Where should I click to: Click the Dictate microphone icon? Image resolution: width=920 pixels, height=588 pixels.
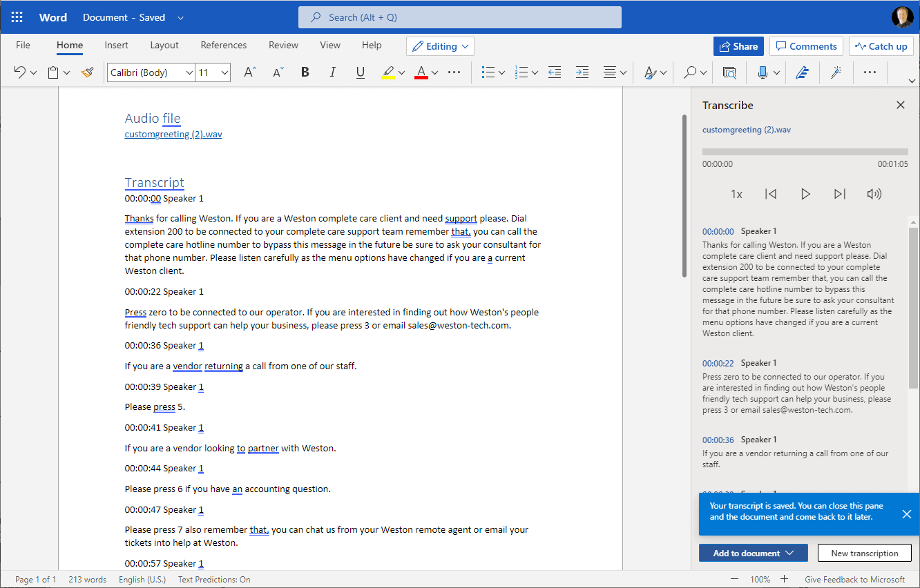pyautogui.click(x=763, y=72)
